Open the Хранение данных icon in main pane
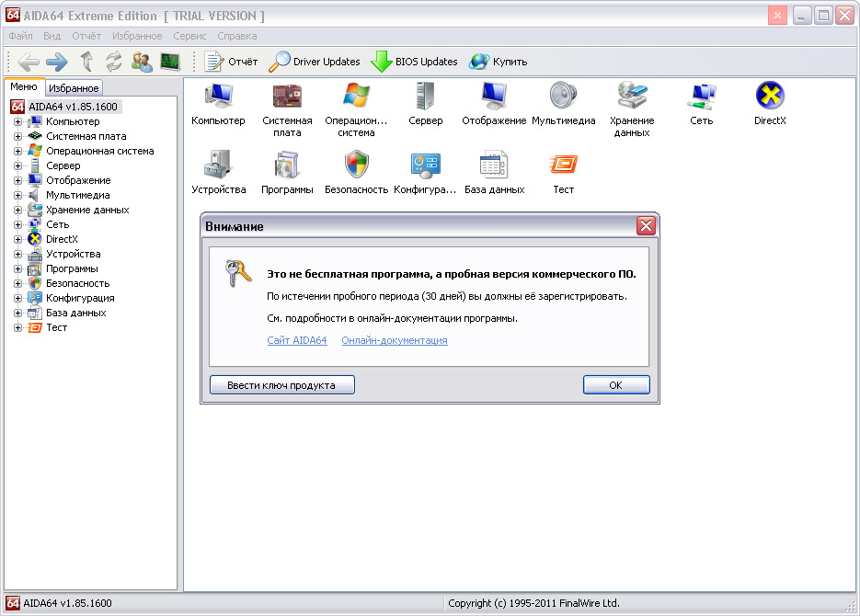The height and width of the screenshot is (616, 860). tap(632, 109)
